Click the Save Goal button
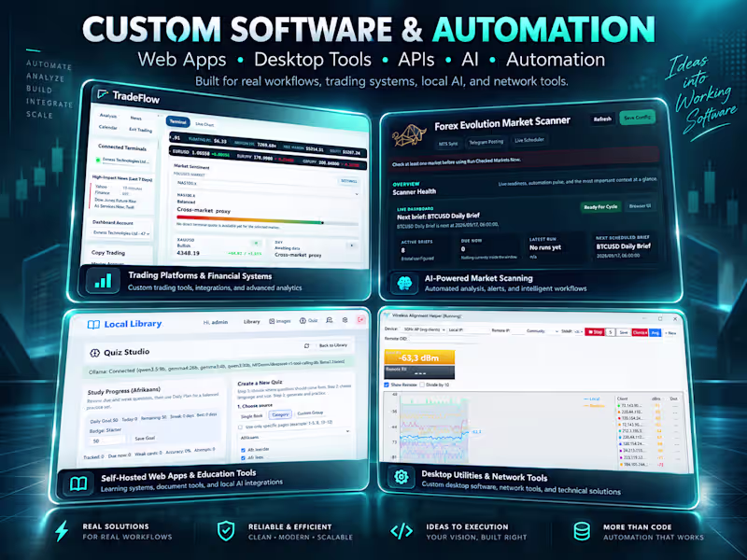 click(145, 438)
